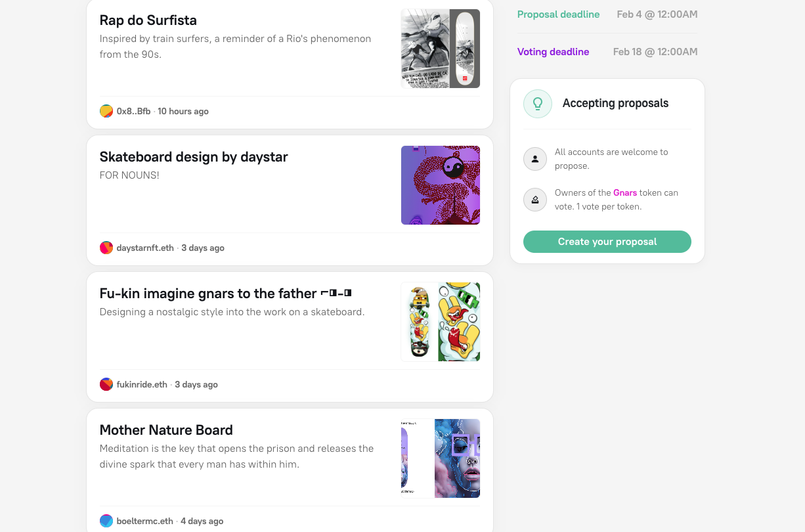Click the fukinride.eth author name
Viewport: 805px width, 532px height.
142,385
